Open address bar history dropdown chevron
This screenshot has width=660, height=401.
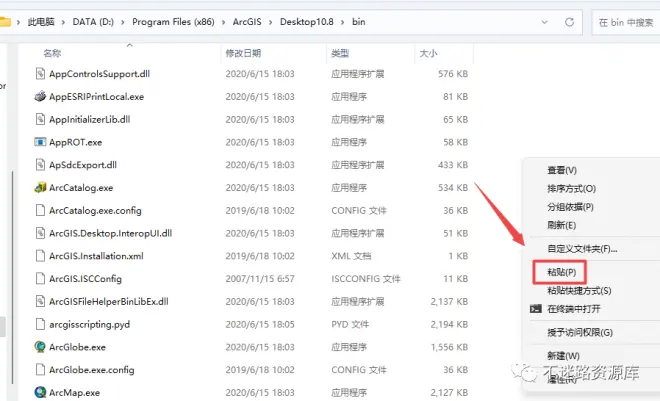(544, 22)
